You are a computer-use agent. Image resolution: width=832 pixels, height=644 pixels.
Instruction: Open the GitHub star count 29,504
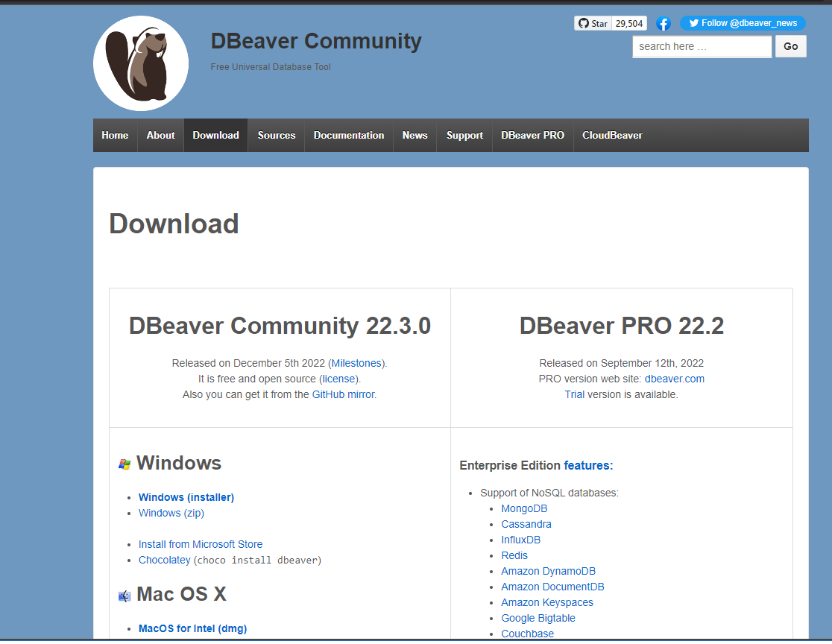tap(630, 24)
